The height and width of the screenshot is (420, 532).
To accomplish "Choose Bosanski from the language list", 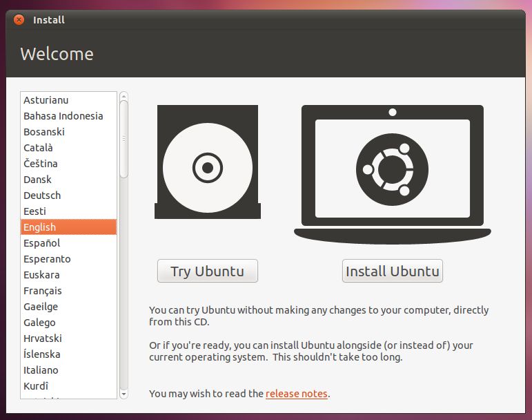I will [x=68, y=132].
